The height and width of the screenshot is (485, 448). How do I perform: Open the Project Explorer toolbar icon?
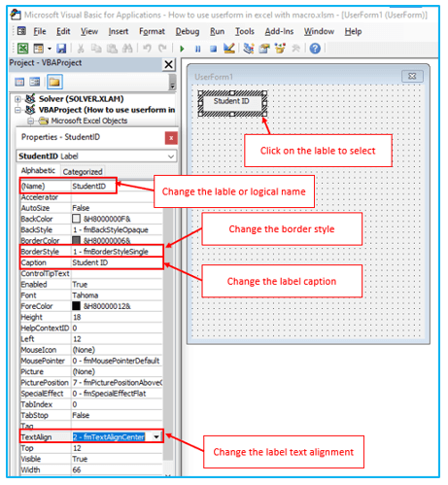(x=249, y=49)
